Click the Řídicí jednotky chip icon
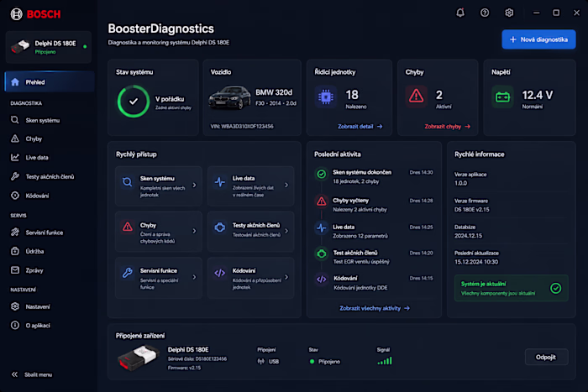The image size is (588, 392). tap(326, 97)
